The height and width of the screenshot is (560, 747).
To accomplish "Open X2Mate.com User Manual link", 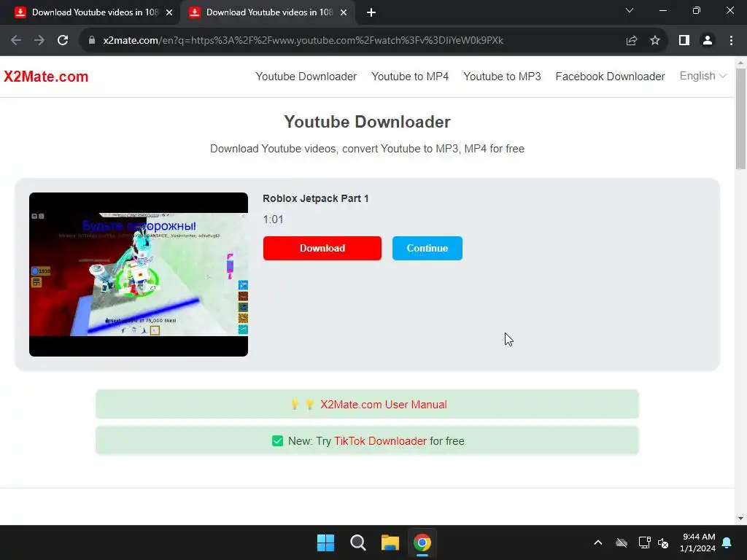I will pyautogui.click(x=384, y=404).
